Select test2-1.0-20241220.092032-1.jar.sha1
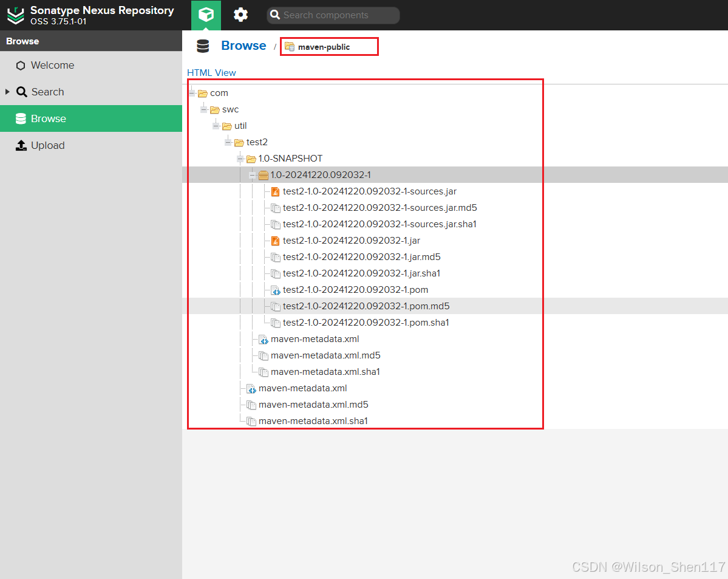728x579 pixels. tap(361, 273)
